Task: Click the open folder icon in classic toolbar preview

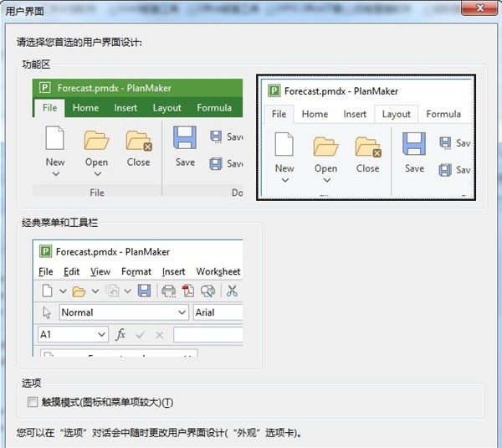Action: coord(79,291)
